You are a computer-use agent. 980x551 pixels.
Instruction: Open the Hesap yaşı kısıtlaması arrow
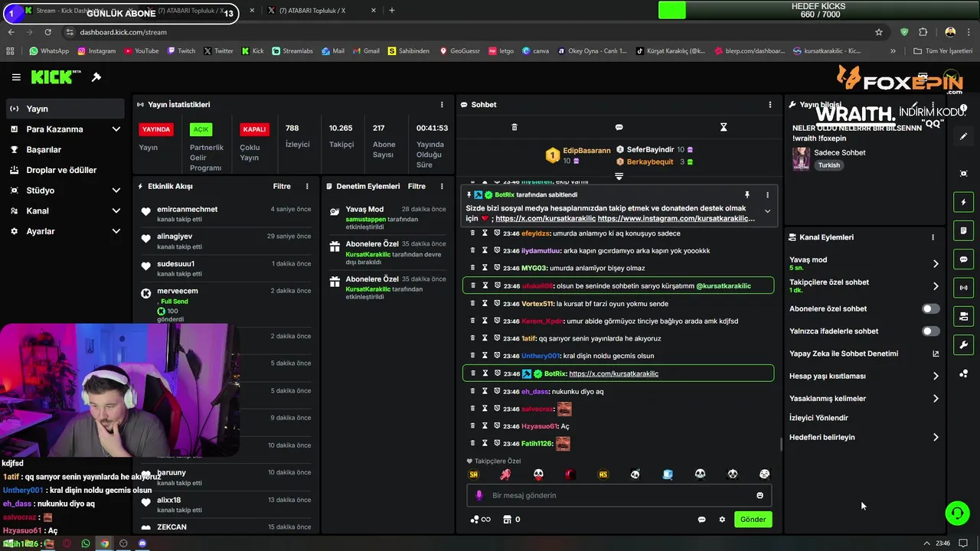pos(936,376)
